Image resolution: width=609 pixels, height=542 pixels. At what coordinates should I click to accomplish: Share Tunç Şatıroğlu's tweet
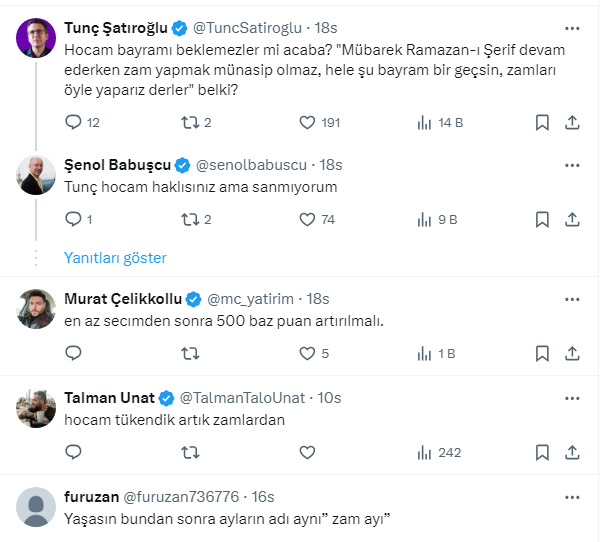[573, 122]
